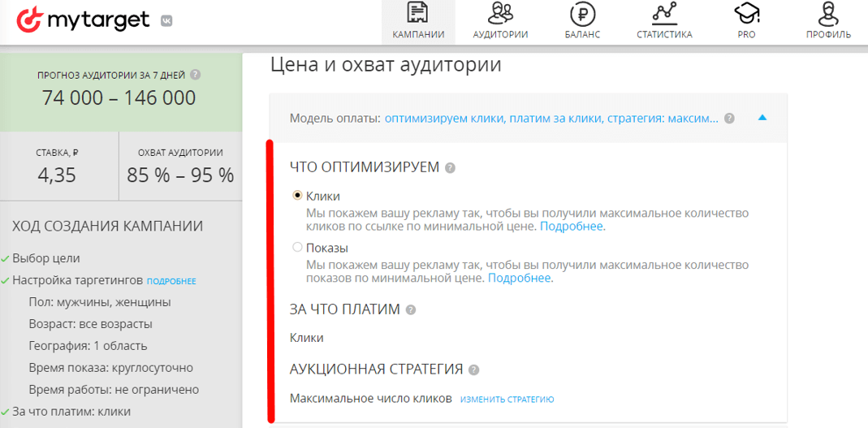This screenshot has height=428, width=868.
Task: Click the Модель оплаты summary link
Action: (551, 119)
